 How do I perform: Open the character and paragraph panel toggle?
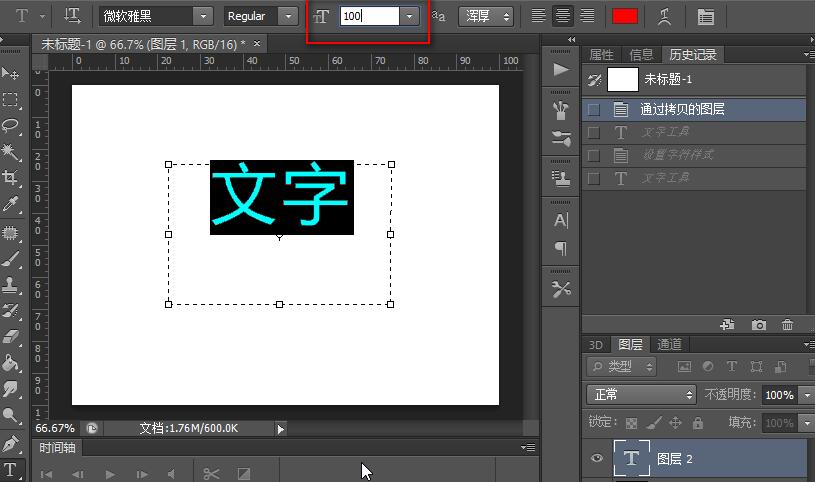click(706, 16)
